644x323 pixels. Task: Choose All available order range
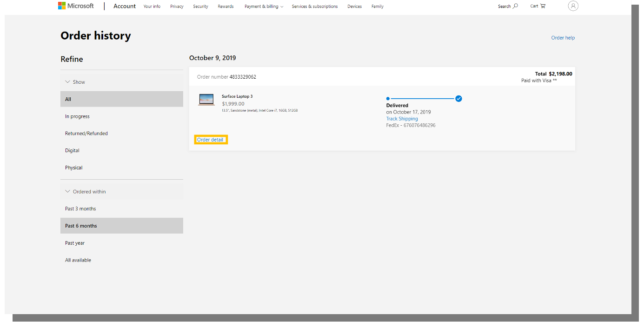78,260
